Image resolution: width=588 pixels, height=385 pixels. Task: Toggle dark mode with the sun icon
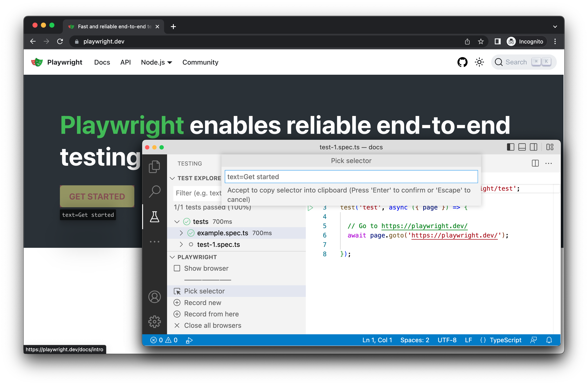(x=479, y=62)
